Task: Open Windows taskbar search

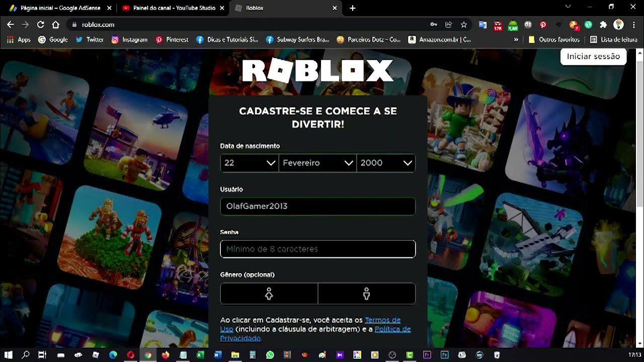Action: 26,355
